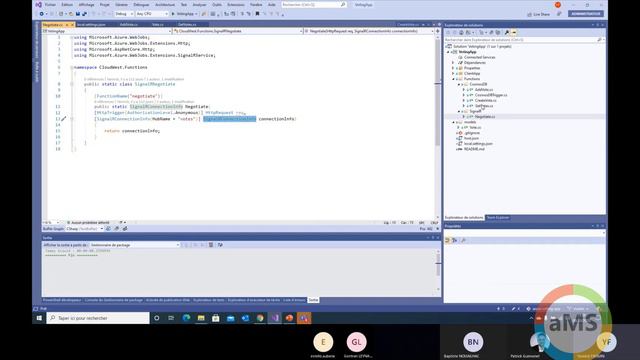Select .gitignore in Solution Explorer
Image resolution: width=640 pixels, height=360 pixels.
click(472, 133)
